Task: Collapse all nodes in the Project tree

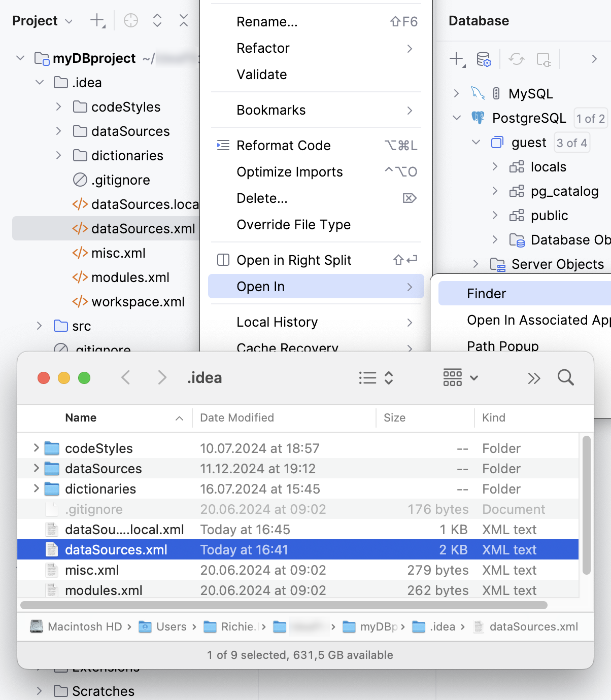Action: pyautogui.click(x=183, y=21)
